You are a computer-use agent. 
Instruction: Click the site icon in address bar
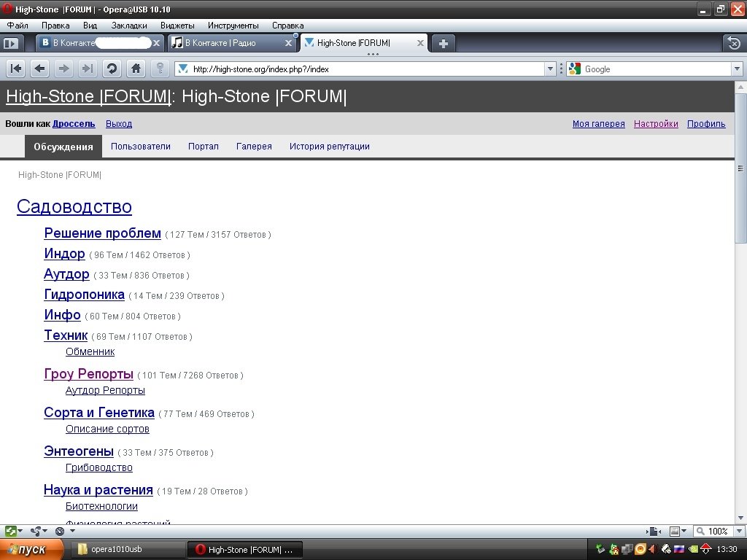coord(183,69)
